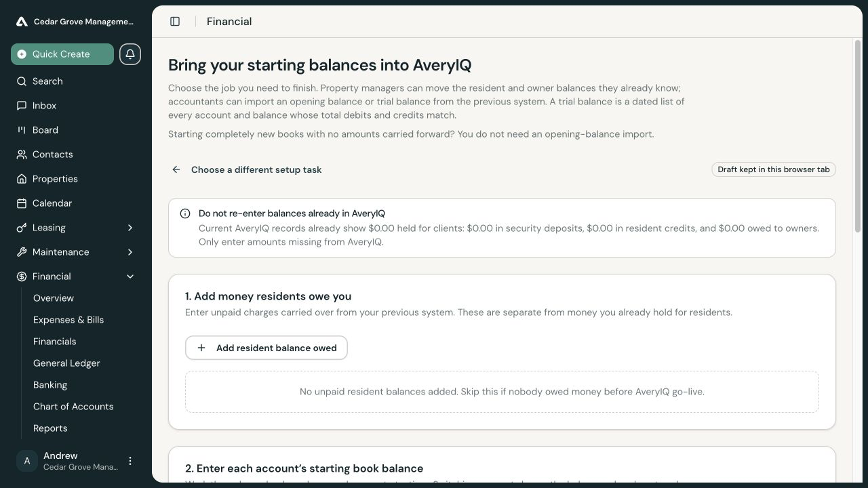Click the Leasing key icon

click(22, 228)
